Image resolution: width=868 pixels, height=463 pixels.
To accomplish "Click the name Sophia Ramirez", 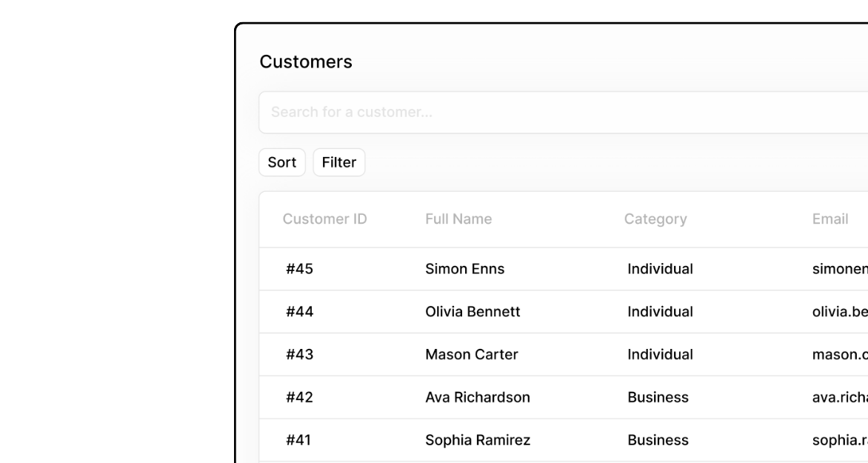I will pos(478,440).
